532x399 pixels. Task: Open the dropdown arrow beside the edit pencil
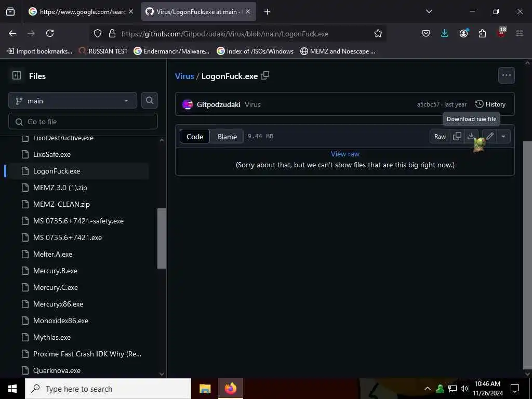click(503, 137)
